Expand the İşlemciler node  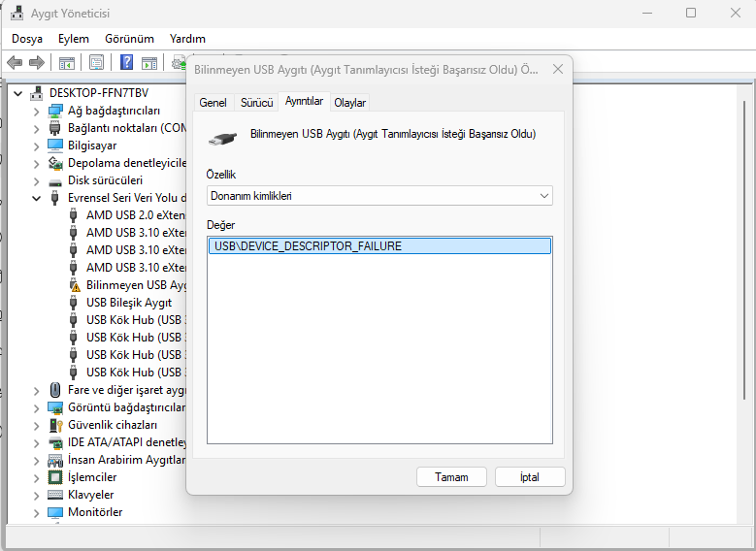point(37,477)
